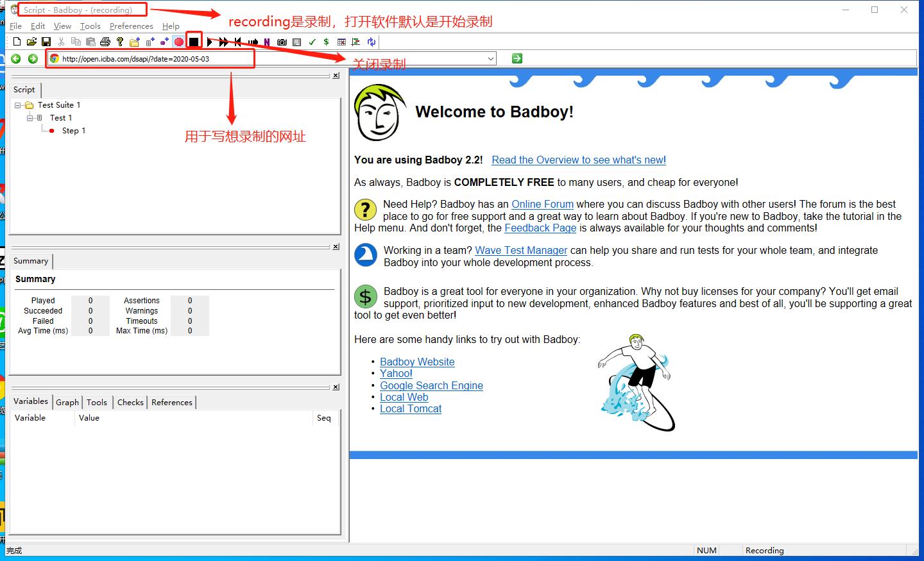Image resolution: width=924 pixels, height=561 pixels.
Task: Switch to the Tools tab in the bottom panel
Action: [97, 402]
